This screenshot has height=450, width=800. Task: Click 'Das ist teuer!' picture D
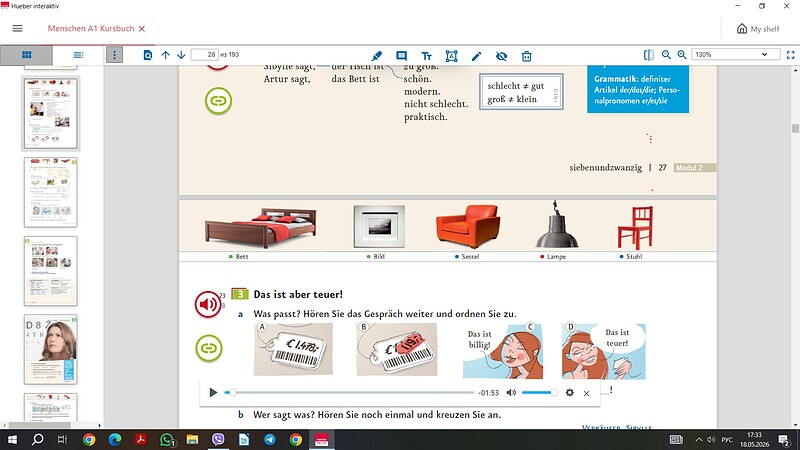(x=604, y=351)
